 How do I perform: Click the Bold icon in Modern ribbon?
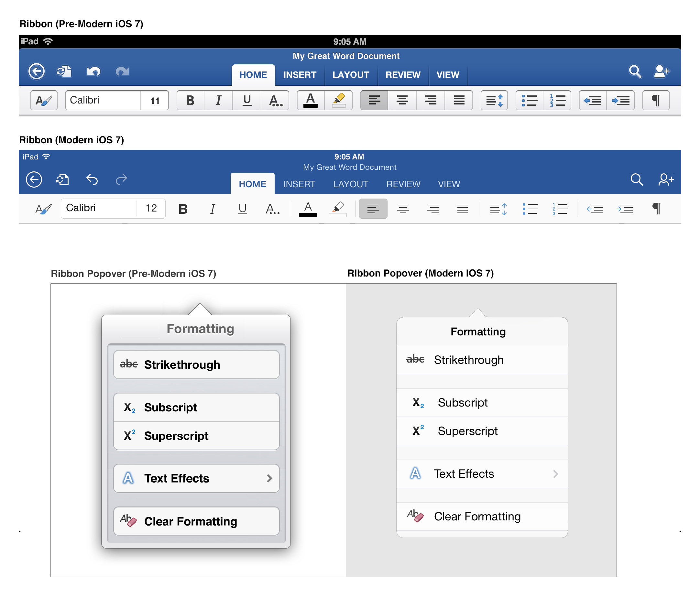183,208
